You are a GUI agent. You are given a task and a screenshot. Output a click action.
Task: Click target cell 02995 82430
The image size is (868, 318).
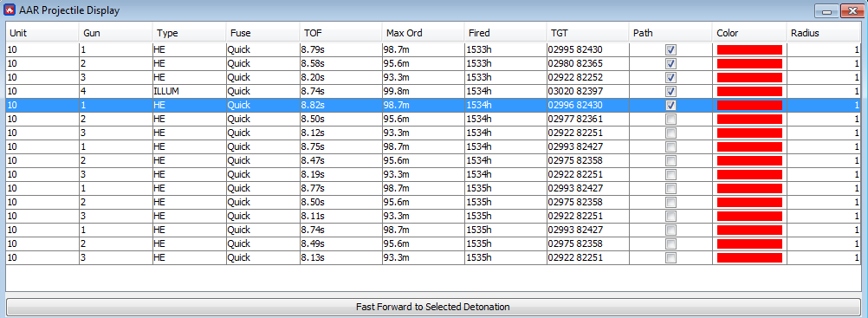[587, 50]
